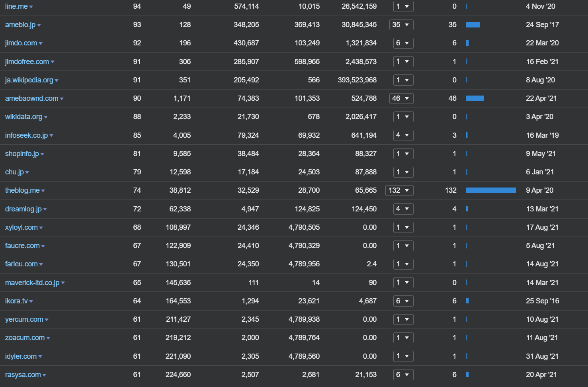This screenshot has height=387, width=588.
Task: Open the backlinks dropdown in the maverick-ltd.co.jp row
Action: point(403,283)
